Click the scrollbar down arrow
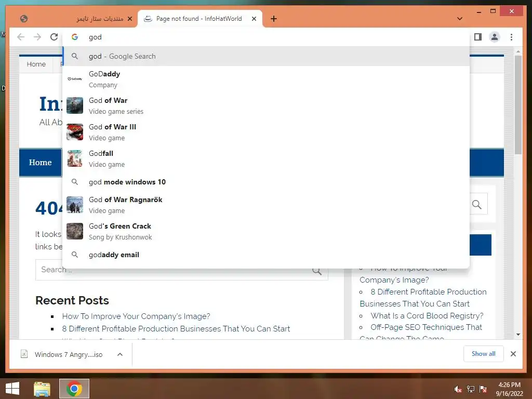Viewport: 532px width, 399px height. [x=518, y=335]
